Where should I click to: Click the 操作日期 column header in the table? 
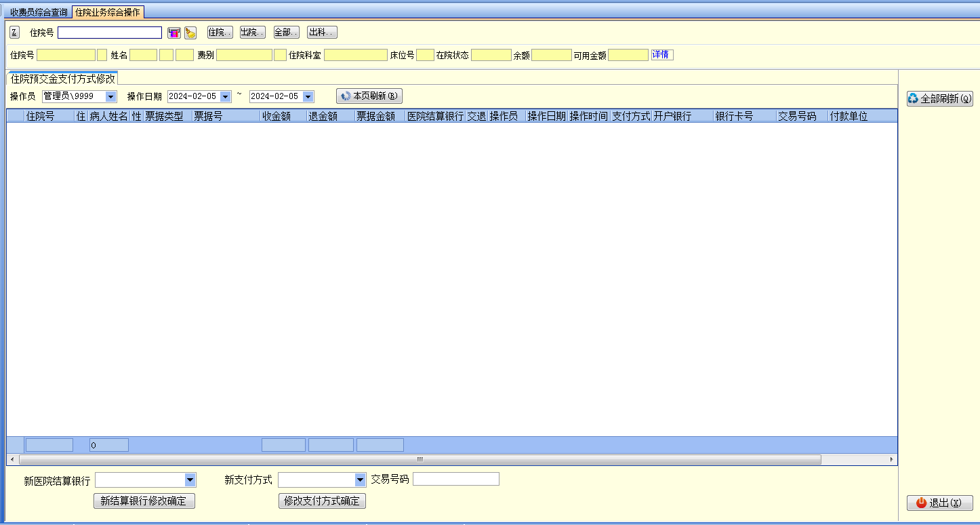tap(547, 117)
